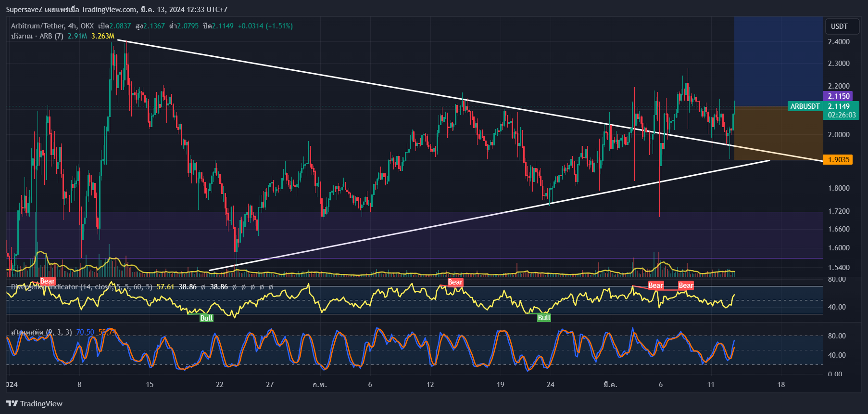Click the date label 22 on time axis
Image resolution: width=868 pixels, height=414 pixels.
[x=220, y=385]
